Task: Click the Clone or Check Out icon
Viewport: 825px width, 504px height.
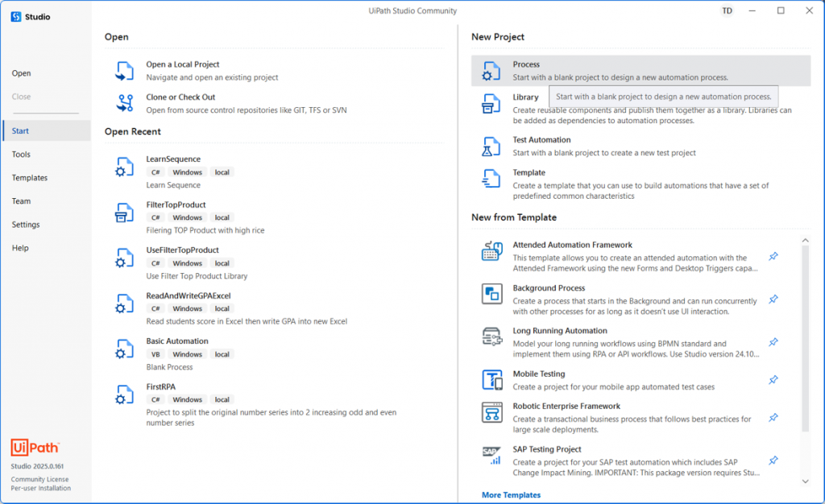Action: [x=125, y=104]
